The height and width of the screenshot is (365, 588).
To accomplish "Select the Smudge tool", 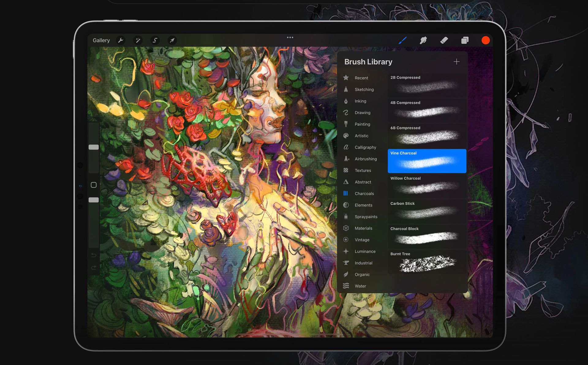I will click(x=423, y=40).
